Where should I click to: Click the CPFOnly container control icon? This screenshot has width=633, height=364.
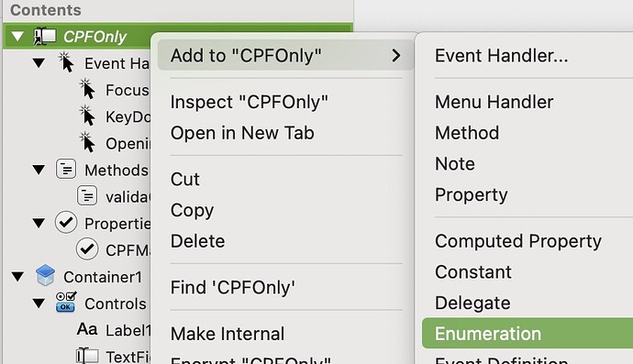point(44,37)
